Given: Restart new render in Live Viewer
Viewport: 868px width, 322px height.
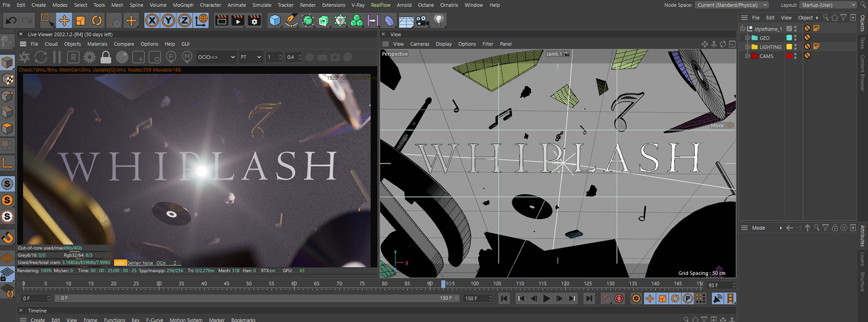Looking at the screenshot, I should pos(41,57).
